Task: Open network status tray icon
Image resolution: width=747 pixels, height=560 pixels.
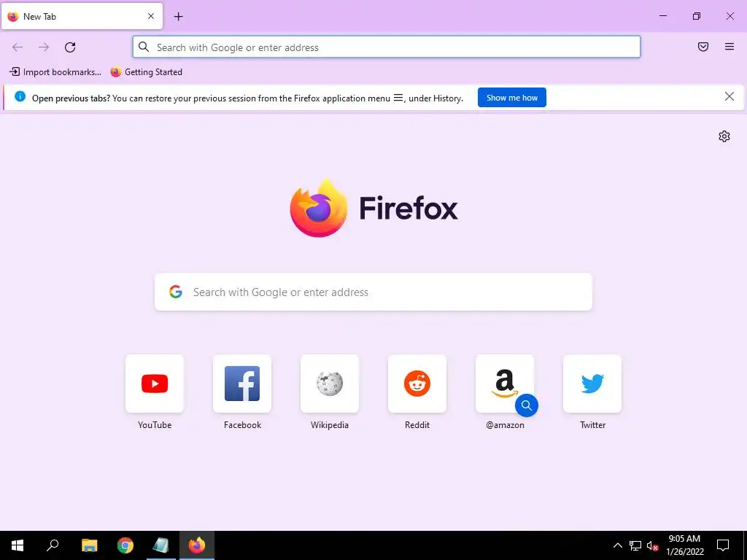Action: click(x=635, y=545)
